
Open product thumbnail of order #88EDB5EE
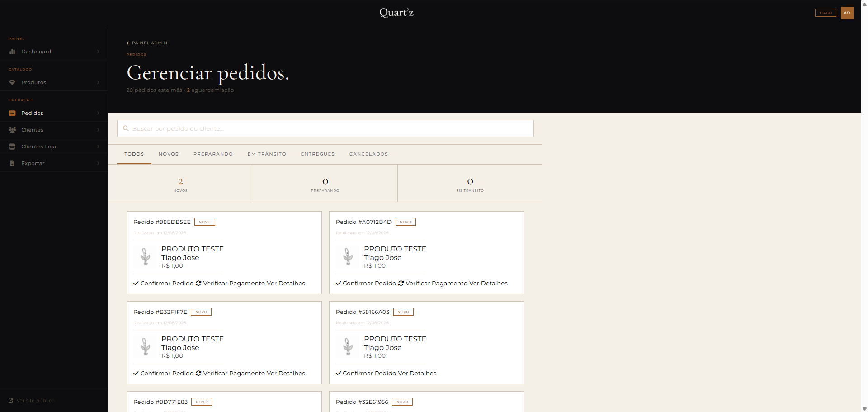coord(146,257)
